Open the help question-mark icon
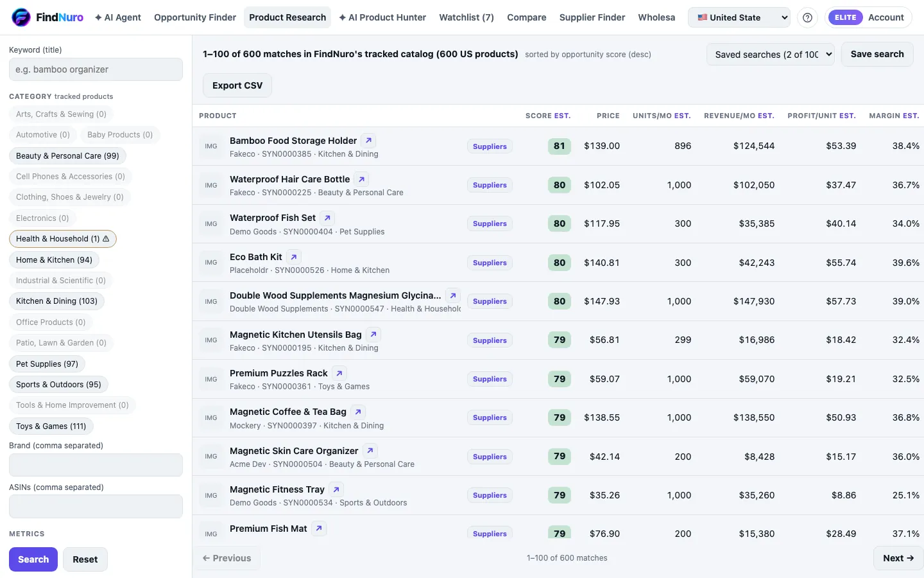This screenshot has width=924, height=578. click(807, 17)
